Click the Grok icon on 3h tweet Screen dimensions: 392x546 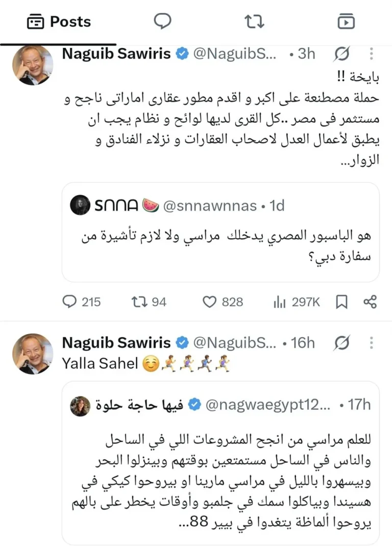(x=341, y=54)
